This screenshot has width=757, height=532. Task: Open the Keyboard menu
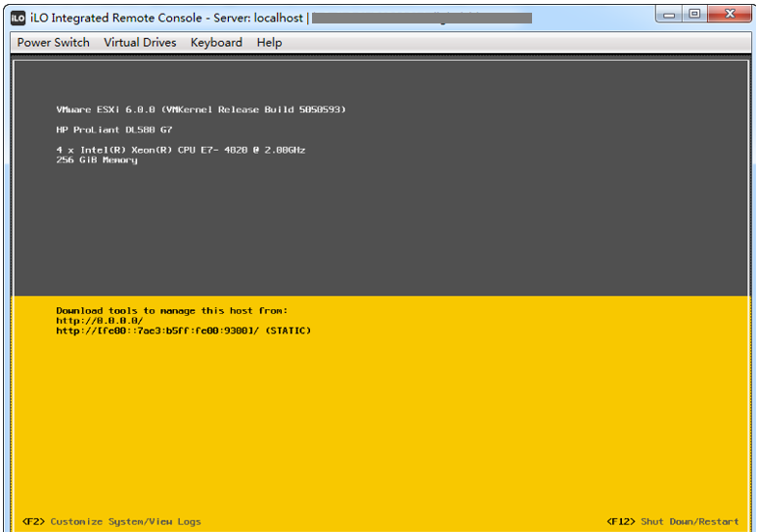click(x=216, y=42)
